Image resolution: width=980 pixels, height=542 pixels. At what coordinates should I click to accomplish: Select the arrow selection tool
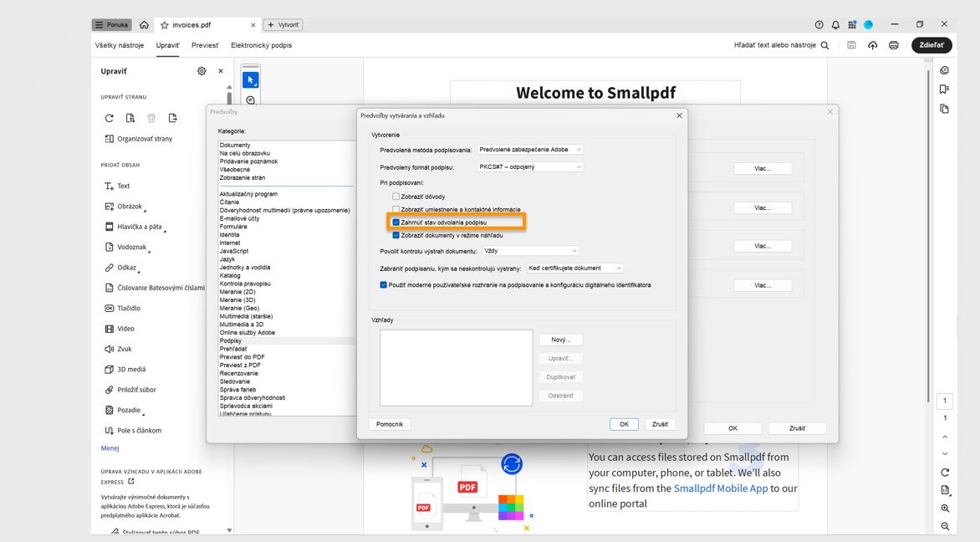pos(251,80)
